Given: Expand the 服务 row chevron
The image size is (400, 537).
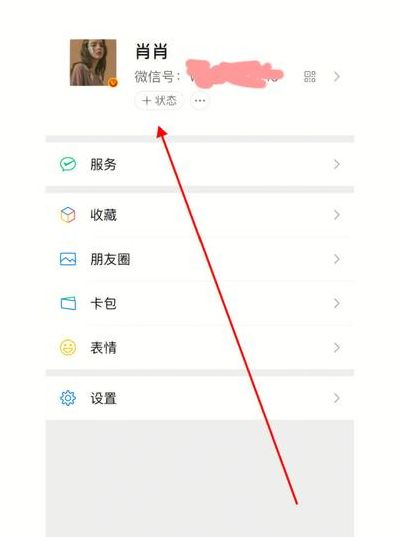Looking at the screenshot, I should (337, 164).
